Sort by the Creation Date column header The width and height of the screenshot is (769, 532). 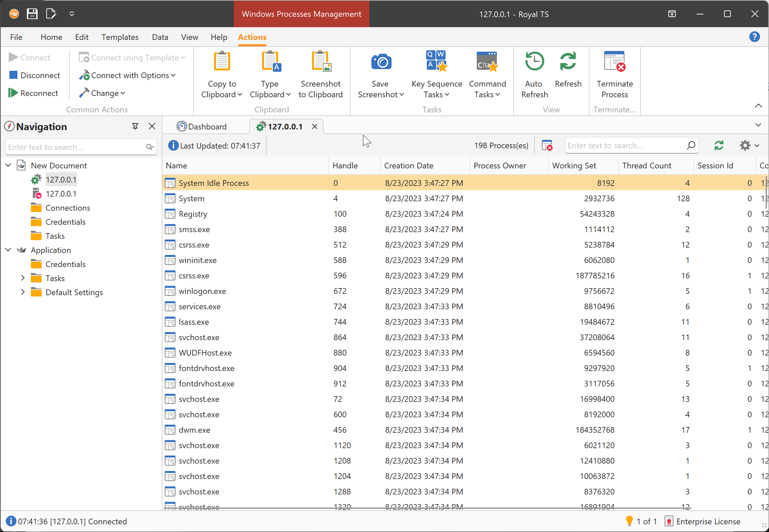pos(425,165)
